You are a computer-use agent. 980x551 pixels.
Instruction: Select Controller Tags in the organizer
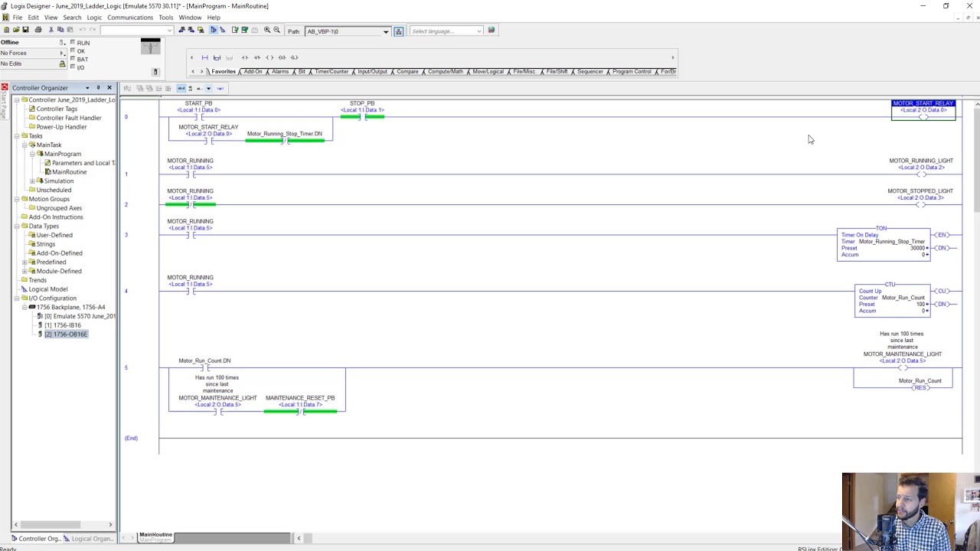pos(56,109)
